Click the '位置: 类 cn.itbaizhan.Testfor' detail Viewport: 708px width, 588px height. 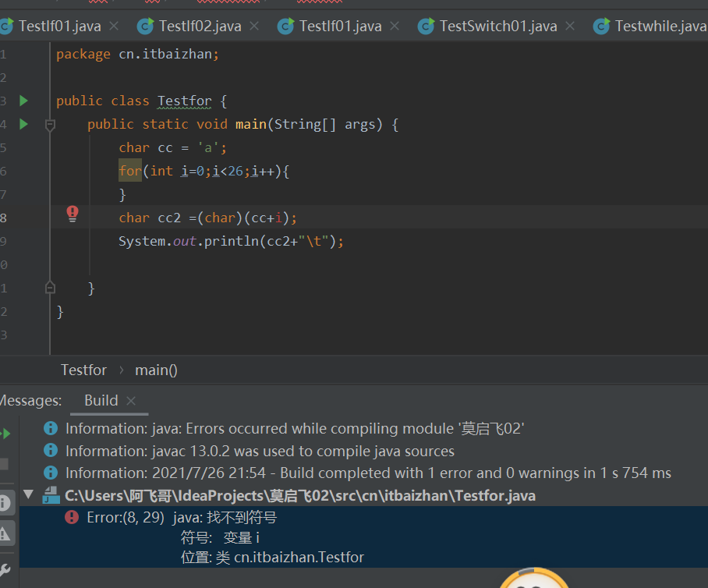click(272, 558)
